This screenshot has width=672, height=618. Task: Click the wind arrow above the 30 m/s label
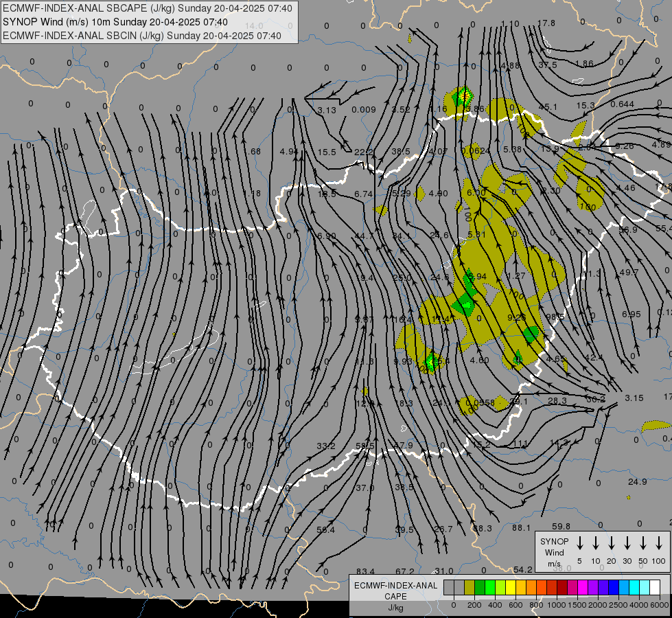[x=627, y=543]
